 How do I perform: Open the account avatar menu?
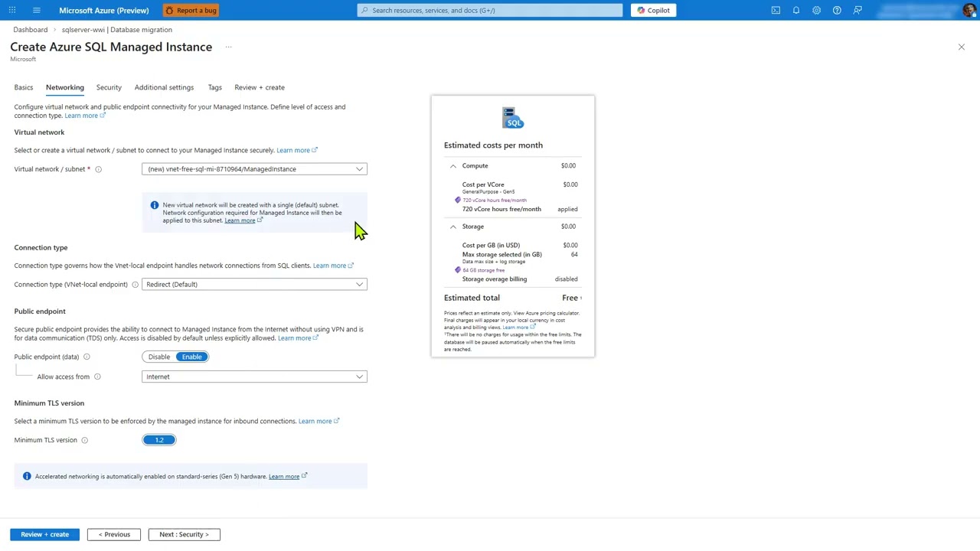(x=969, y=10)
